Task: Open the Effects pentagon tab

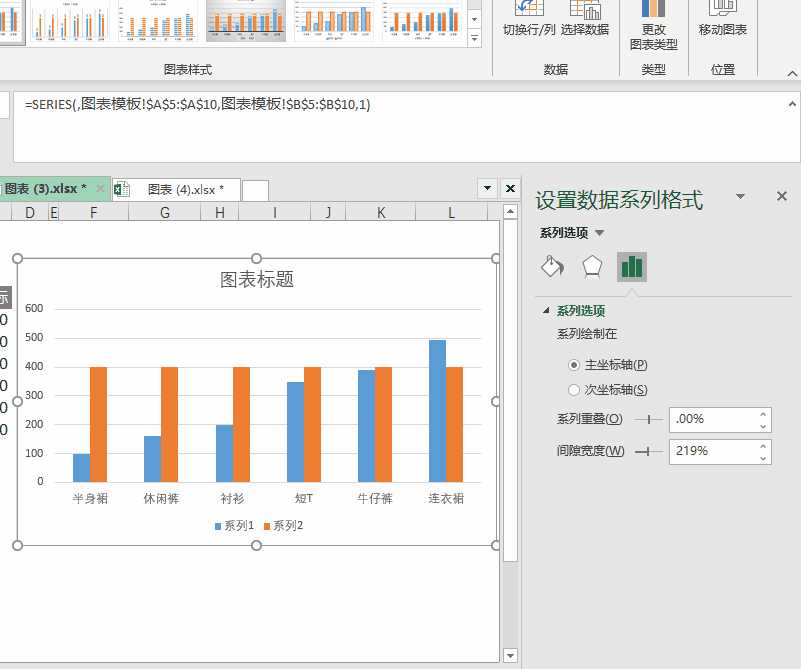Action: (592, 266)
